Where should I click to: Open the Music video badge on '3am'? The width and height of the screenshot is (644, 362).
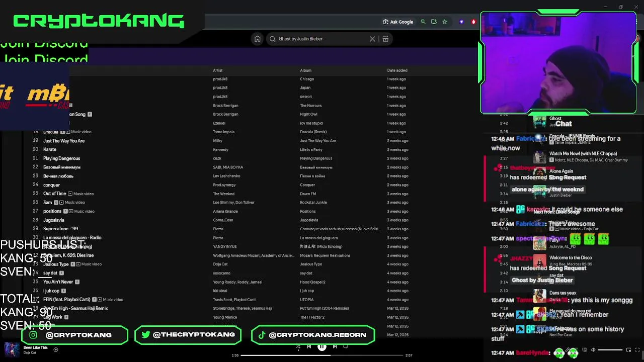(x=72, y=203)
